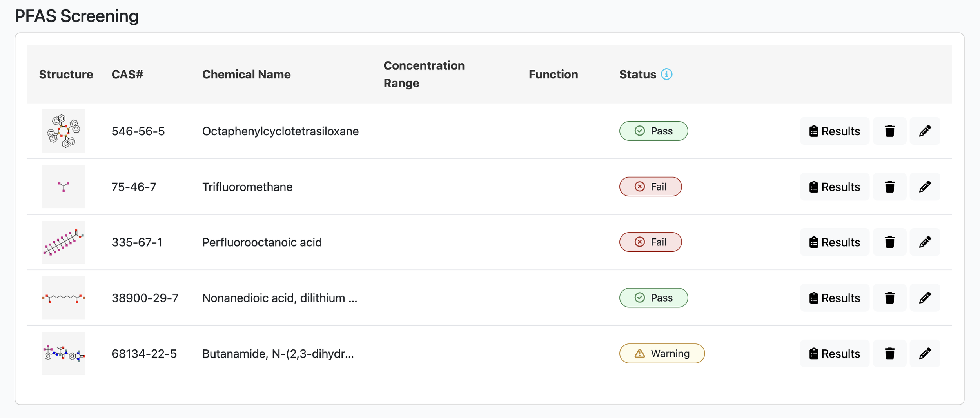Click the Fail badge for Trifluoromethane
980x418 pixels.
[x=650, y=187]
